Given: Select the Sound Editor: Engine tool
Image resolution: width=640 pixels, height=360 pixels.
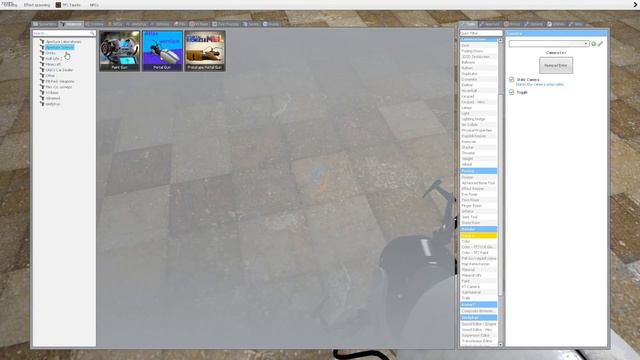Looking at the screenshot, I should tap(478, 324).
